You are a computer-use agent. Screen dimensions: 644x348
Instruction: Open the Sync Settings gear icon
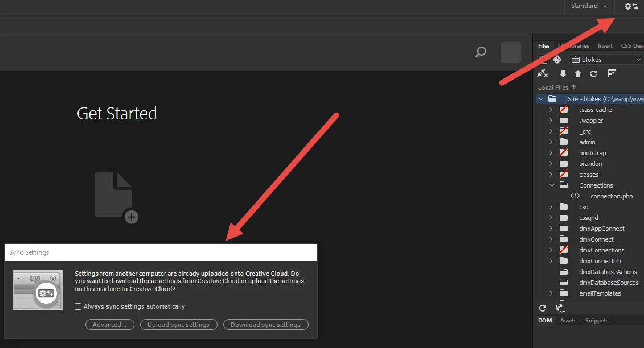[x=631, y=6]
